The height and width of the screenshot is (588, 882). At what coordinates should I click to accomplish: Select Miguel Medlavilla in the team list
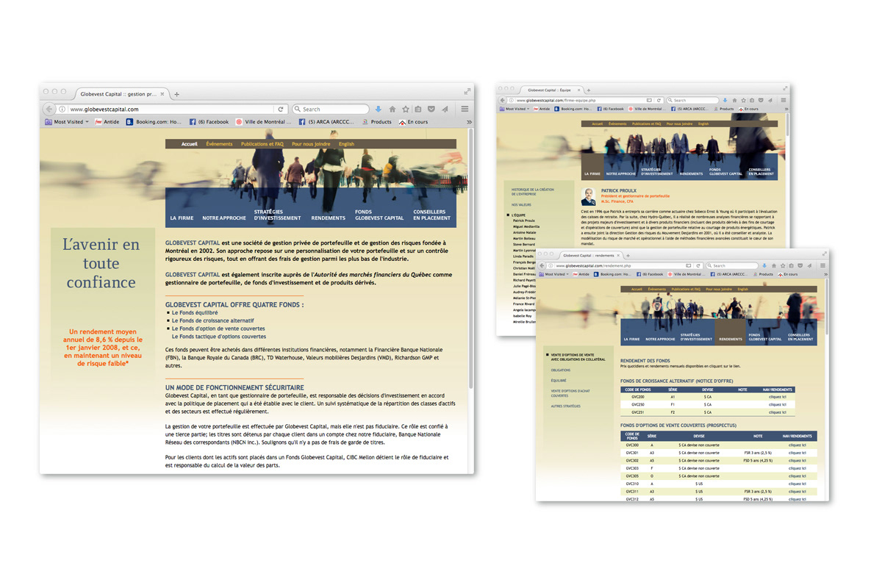point(526,226)
